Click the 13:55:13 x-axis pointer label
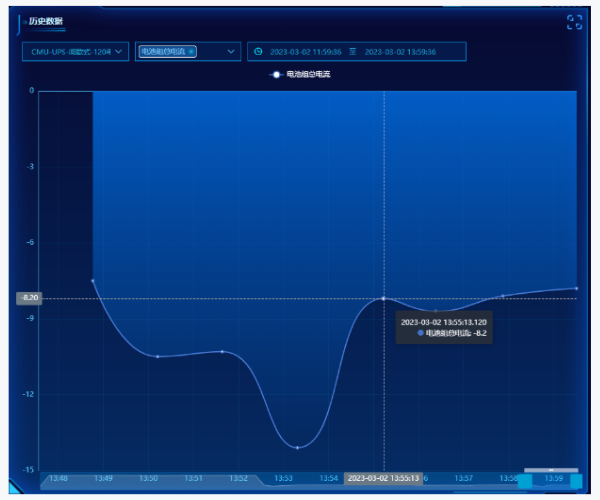The image size is (600, 500). coord(384,479)
